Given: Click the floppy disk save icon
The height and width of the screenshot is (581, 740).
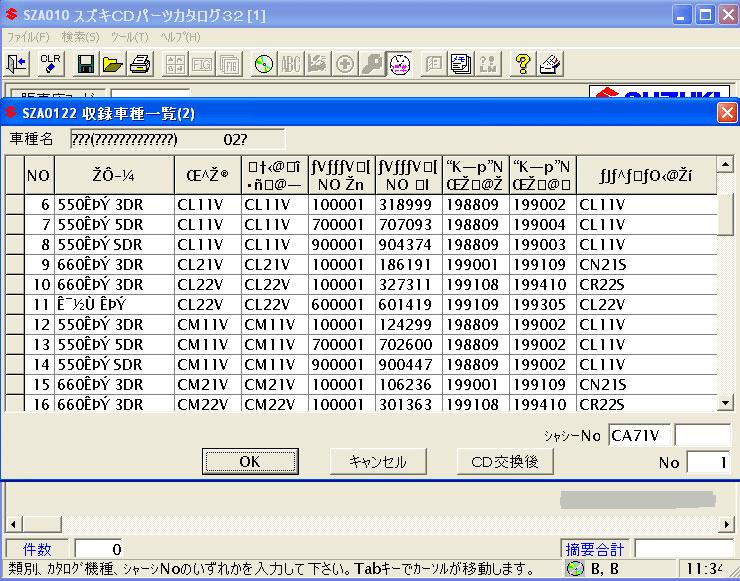Looking at the screenshot, I should tap(85, 63).
